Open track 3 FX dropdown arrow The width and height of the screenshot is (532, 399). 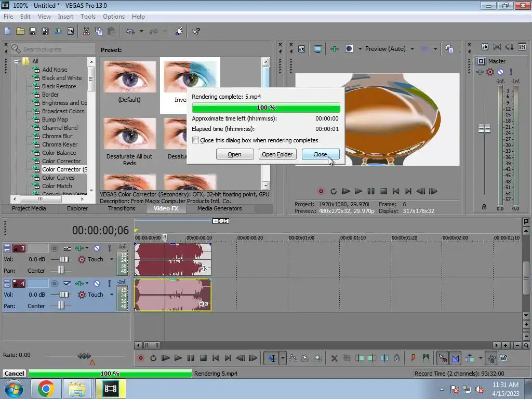[87, 248]
